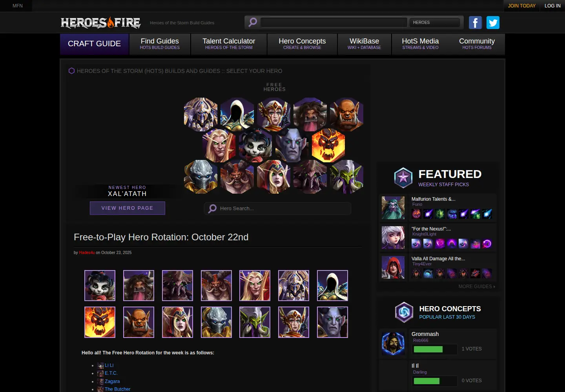Open the Ragnaros portrait in the rotation article
This screenshot has height=392, width=565.
pyautogui.click(x=100, y=322)
